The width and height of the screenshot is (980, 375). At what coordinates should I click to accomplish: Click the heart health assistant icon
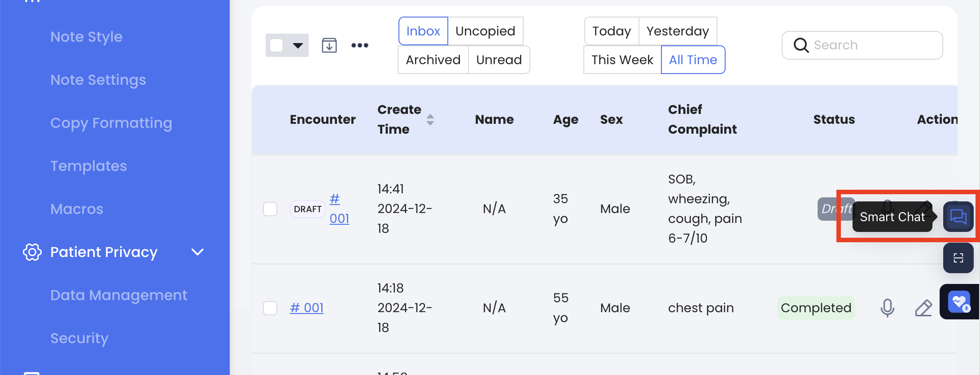(959, 302)
